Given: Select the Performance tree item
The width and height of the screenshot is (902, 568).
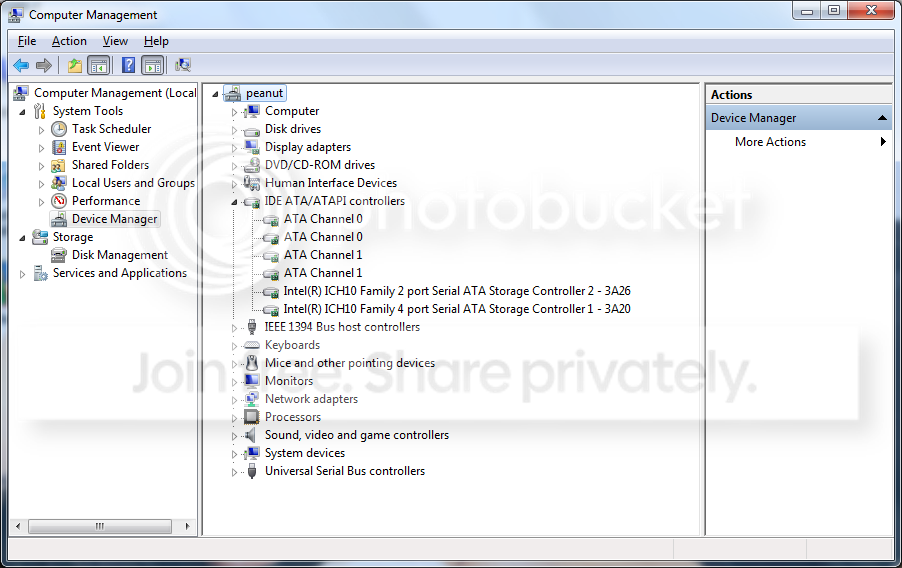Looking at the screenshot, I should click(106, 201).
